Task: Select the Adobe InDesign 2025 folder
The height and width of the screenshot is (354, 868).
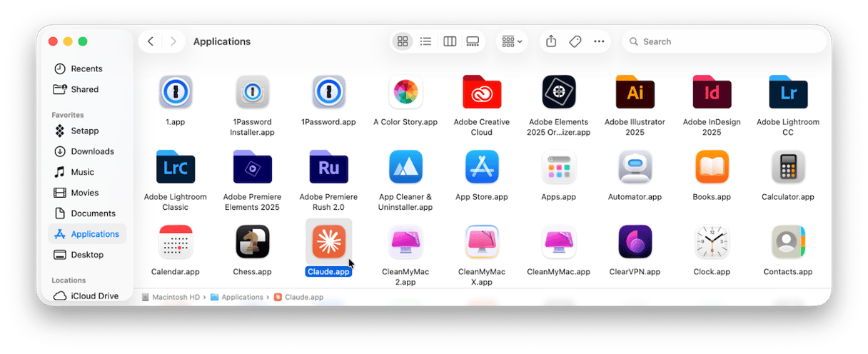Action: pos(712,92)
